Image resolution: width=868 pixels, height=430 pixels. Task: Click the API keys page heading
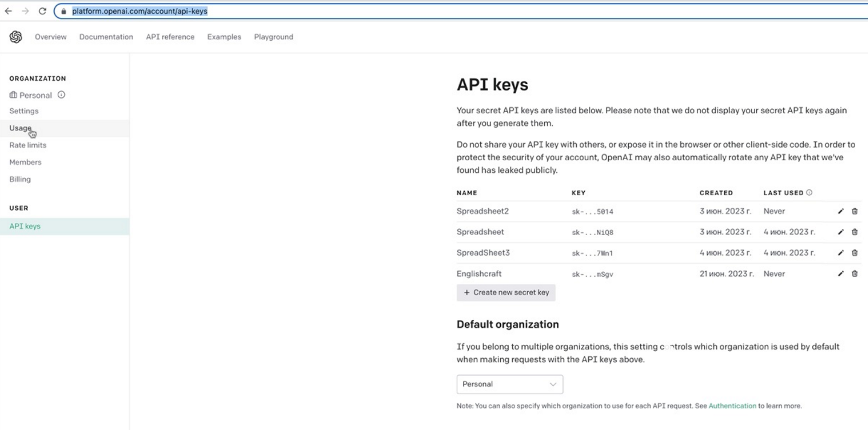tap(492, 85)
